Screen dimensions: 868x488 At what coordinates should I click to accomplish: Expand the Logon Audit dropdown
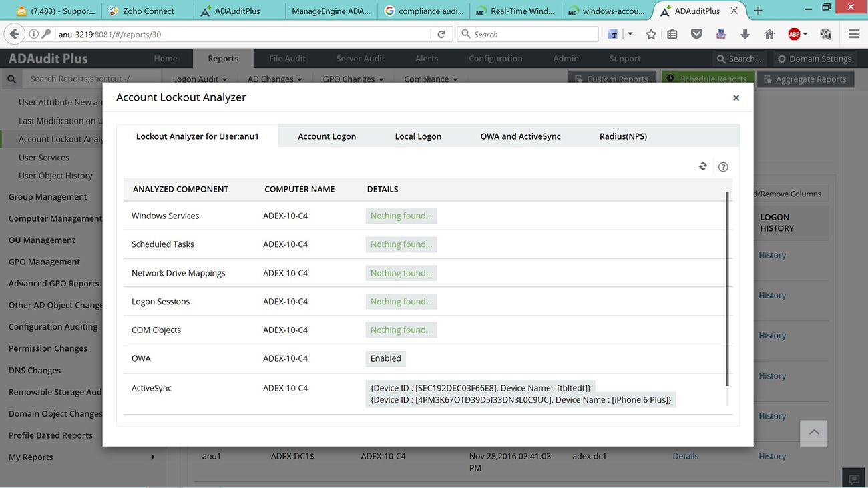click(x=200, y=79)
